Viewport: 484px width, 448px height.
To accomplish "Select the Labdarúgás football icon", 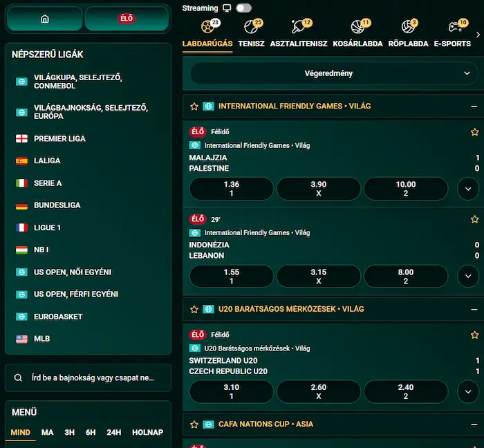I will coord(207,27).
